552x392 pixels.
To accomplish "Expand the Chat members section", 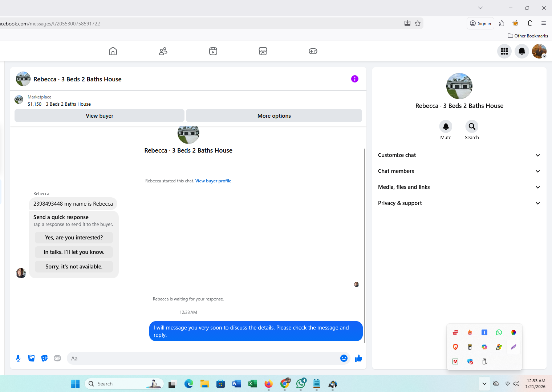I will point(459,171).
